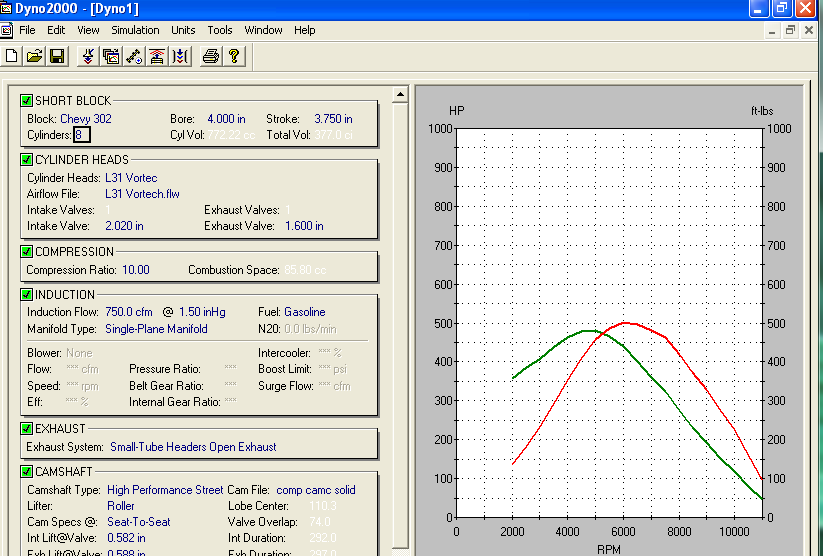This screenshot has width=823, height=556.
Task: Select the Lifter field showing Roller
Action: (121, 506)
